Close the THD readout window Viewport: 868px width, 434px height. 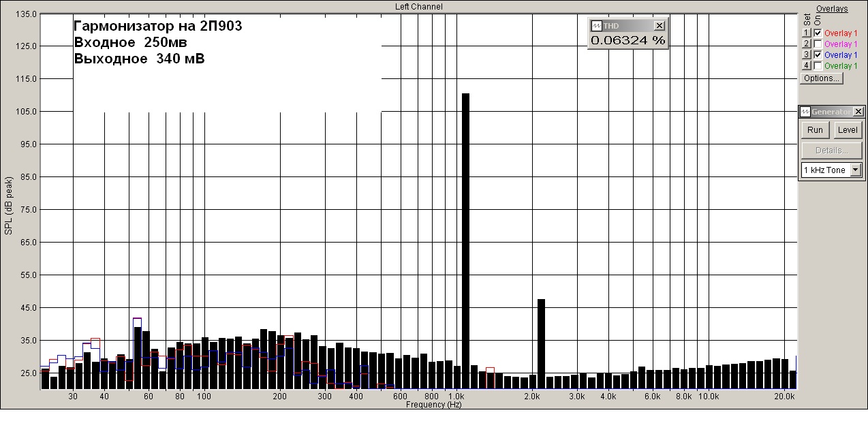pos(660,25)
